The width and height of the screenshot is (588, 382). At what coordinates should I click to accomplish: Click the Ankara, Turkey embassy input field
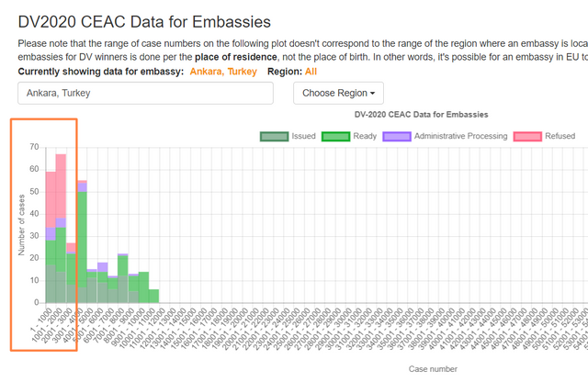[x=145, y=93]
